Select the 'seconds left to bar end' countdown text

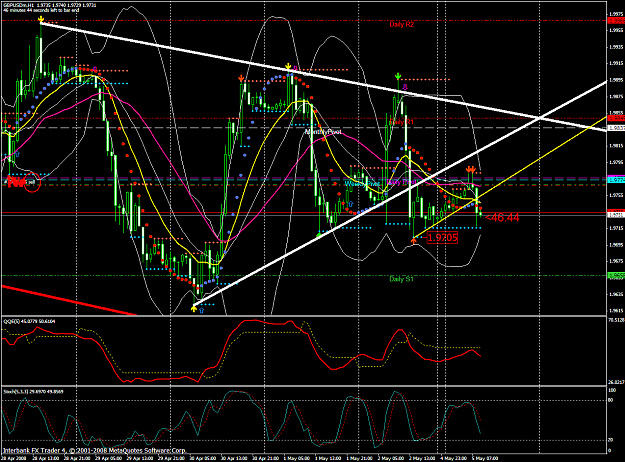pyautogui.click(x=41, y=10)
